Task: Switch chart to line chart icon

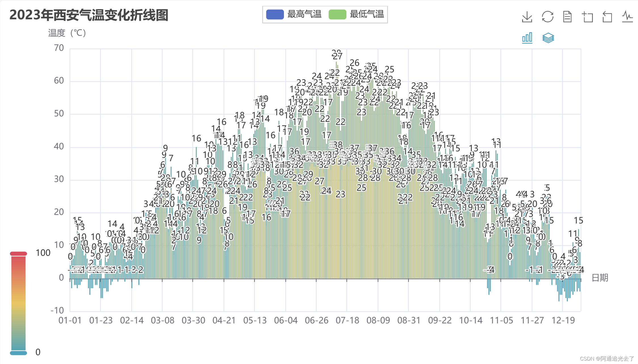Action: pyautogui.click(x=627, y=17)
